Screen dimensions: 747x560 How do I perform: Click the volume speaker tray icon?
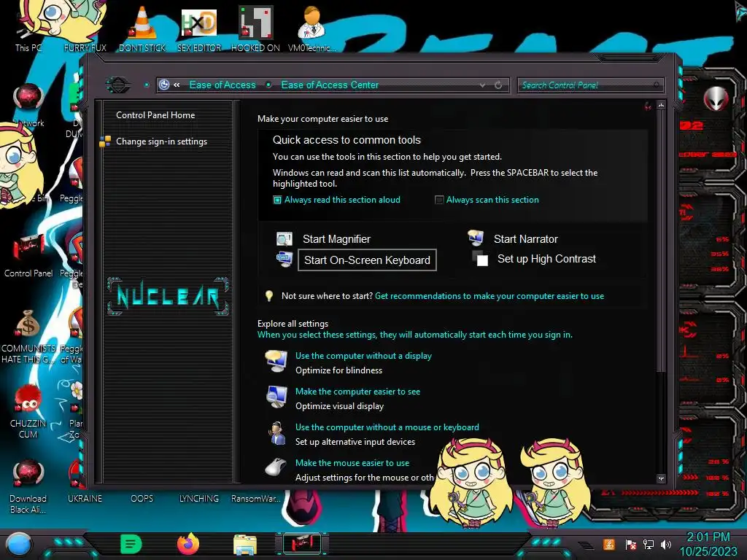tap(666, 544)
